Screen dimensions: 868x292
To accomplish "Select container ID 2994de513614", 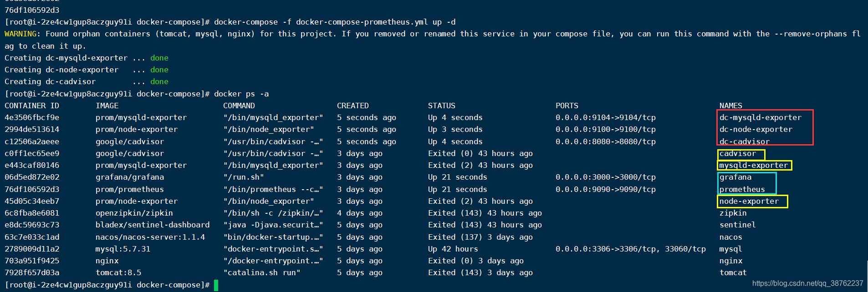I will pos(32,129).
